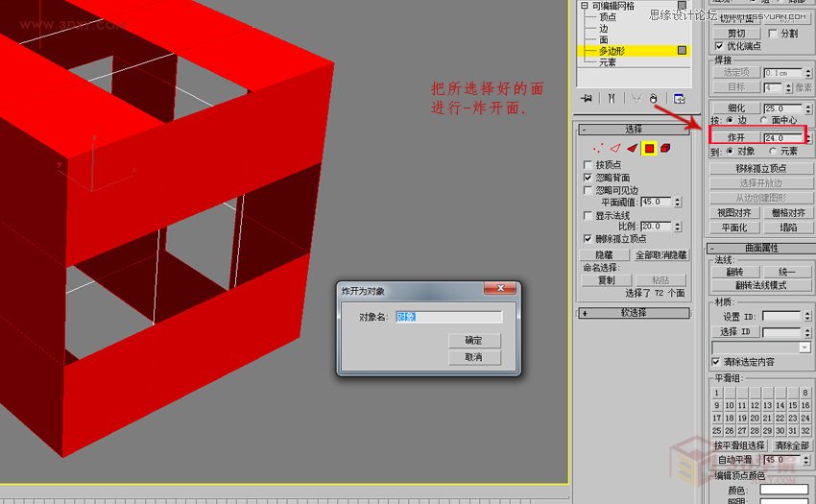This screenshot has width=816, height=504.
Task: Select 元素 in modifier stack
Action: click(608, 62)
